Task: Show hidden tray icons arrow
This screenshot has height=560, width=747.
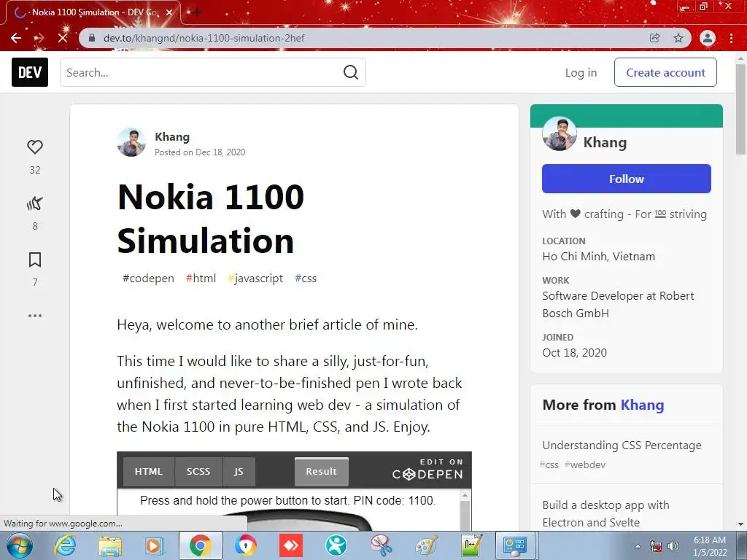Action: 638,546
